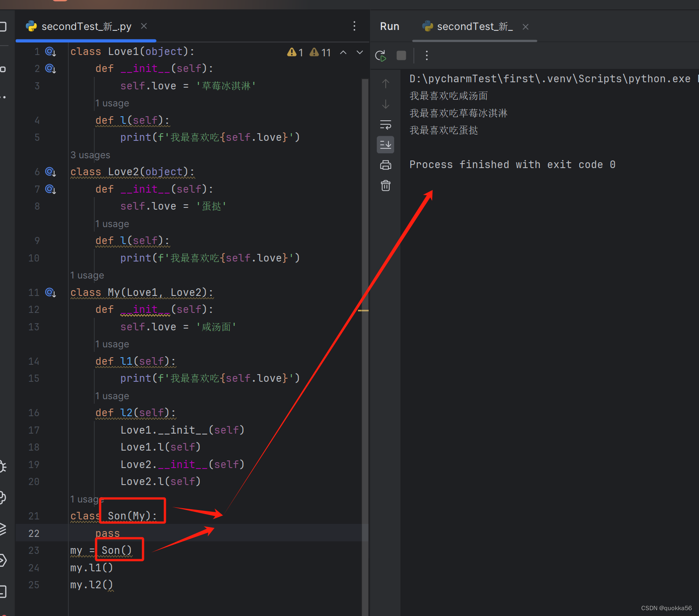Click '1 usage' hint above class My
The image size is (699, 616).
tap(87, 275)
